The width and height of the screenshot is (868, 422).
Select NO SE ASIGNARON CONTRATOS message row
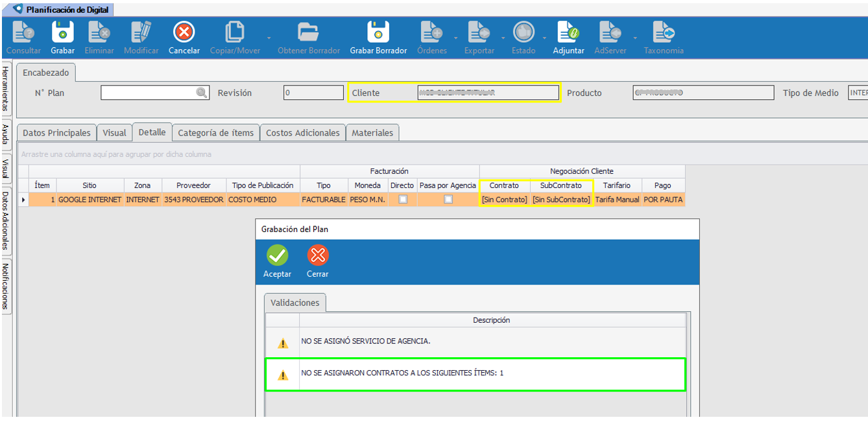pyautogui.click(x=476, y=375)
